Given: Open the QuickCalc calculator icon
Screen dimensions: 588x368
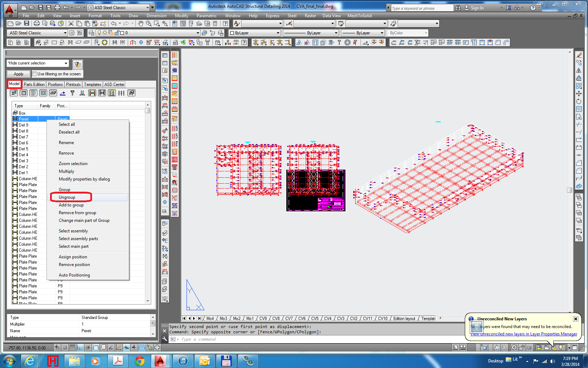Looking at the screenshot, I should (215, 23).
